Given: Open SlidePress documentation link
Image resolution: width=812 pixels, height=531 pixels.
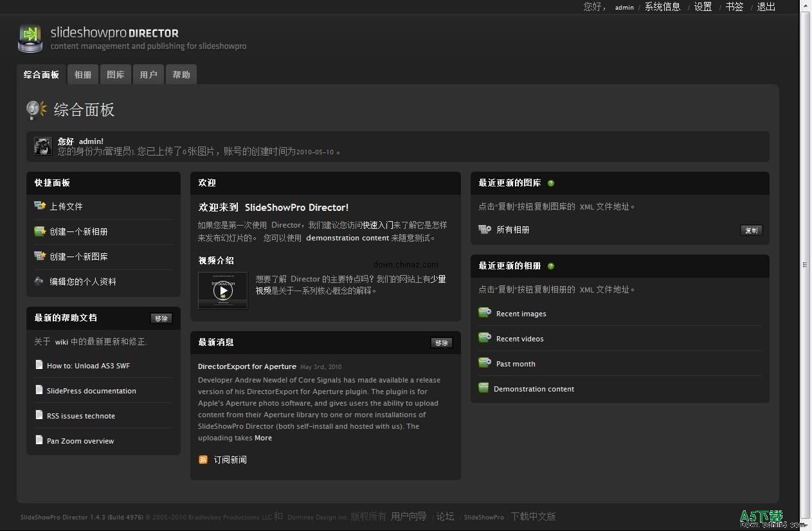Looking at the screenshot, I should click(x=91, y=391).
